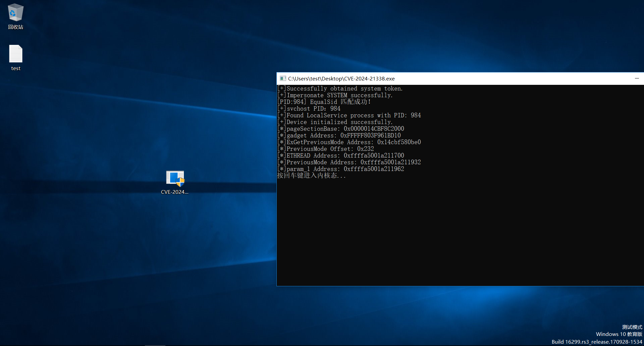The width and height of the screenshot is (644, 346).
Task: Click the 'svchost PID: 984' line
Action: tap(309, 109)
